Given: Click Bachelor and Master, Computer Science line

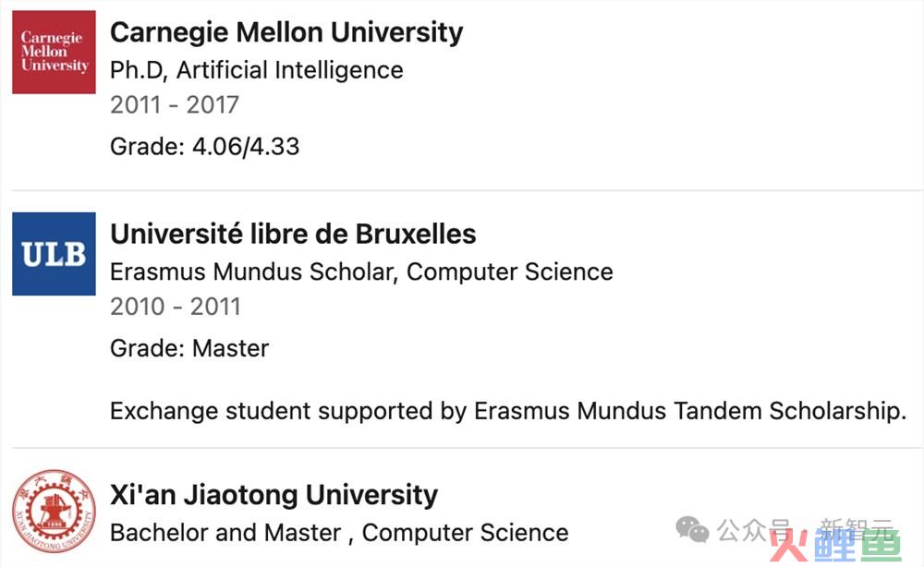Looking at the screenshot, I should tap(339, 533).
